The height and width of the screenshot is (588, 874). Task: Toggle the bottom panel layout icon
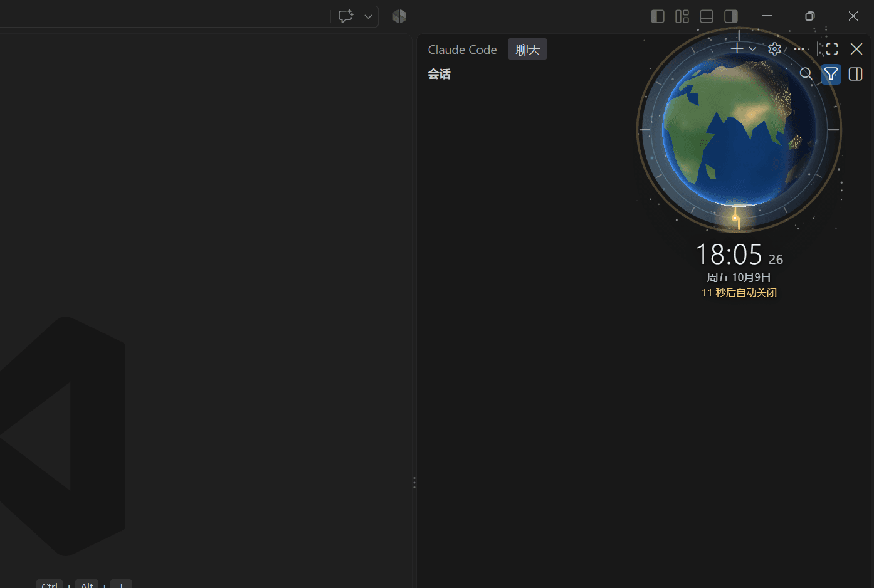point(707,16)
